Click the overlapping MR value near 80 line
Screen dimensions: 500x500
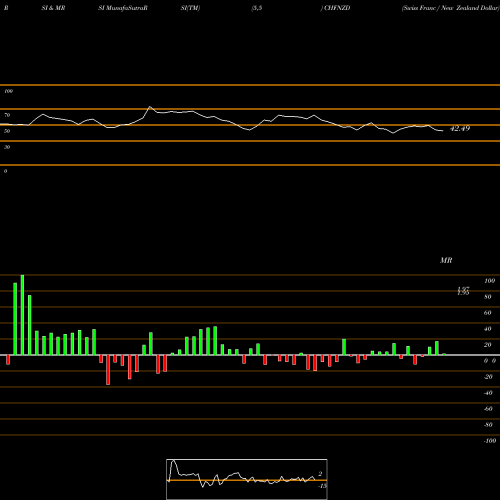[463, 291]
